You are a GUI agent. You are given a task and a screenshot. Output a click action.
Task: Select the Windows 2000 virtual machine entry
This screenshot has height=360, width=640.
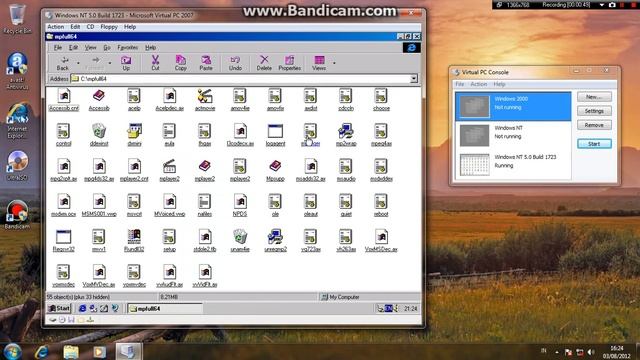pyautogui.click(x=513, y=106)
